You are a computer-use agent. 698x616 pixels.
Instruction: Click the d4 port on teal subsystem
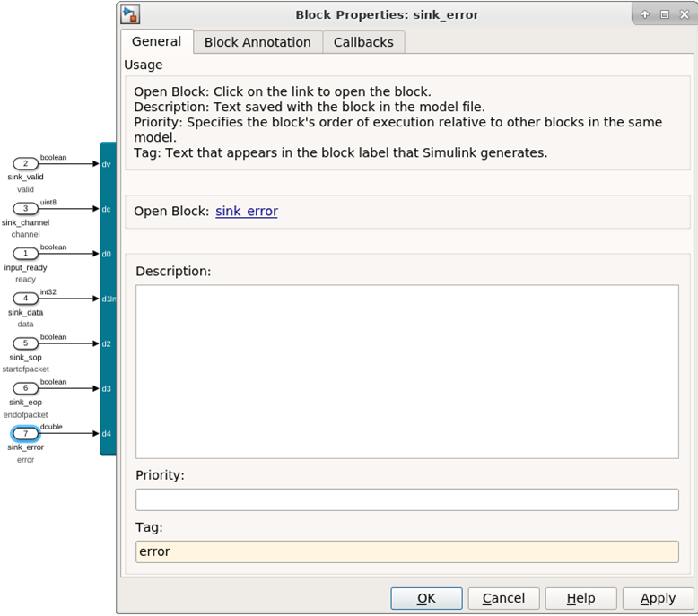click(106, 434)
